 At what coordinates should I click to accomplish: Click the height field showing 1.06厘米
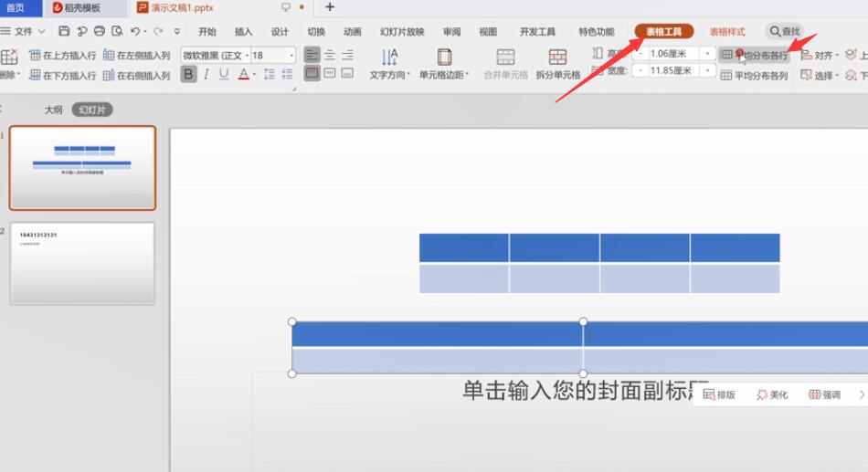click(x=672, y=54)
